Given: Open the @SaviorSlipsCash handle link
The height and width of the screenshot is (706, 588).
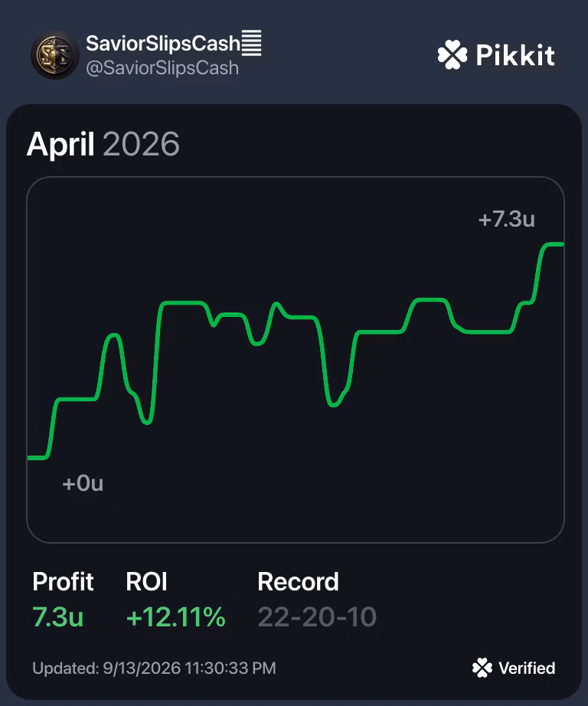Looking at the screenshot, I should coord(162,68).
